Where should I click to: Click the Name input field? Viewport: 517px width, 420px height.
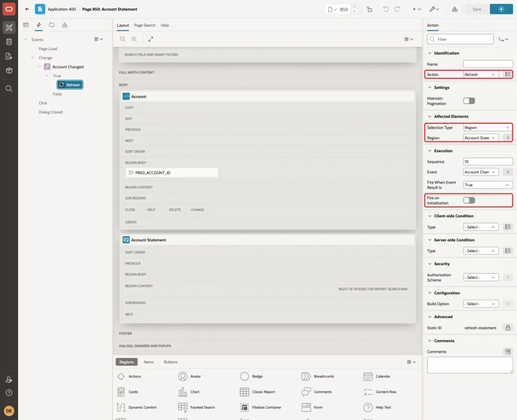pos(488,64)
